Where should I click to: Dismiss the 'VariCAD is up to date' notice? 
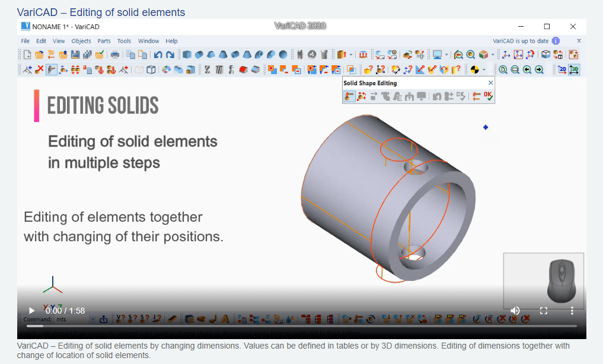[x=579, y=41]
